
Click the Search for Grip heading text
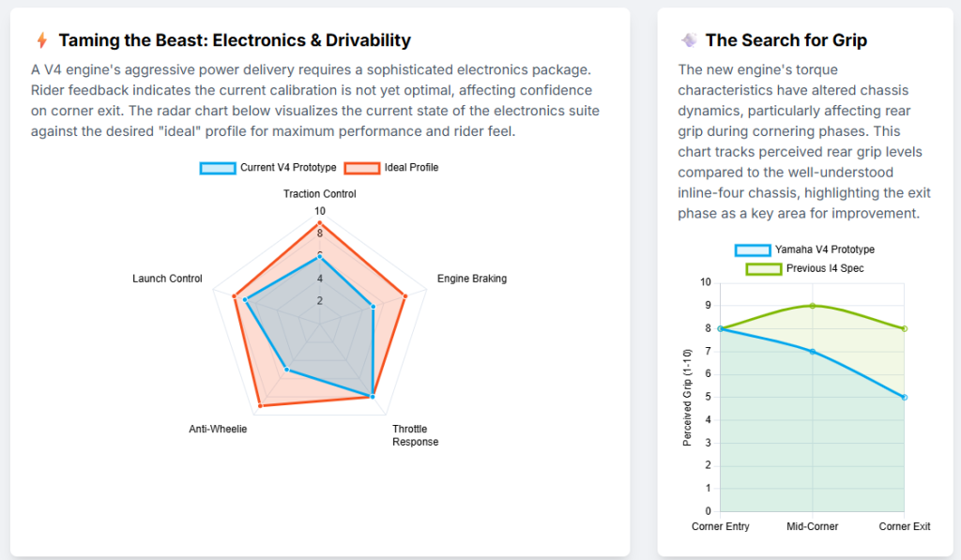pyautogui.click(x=786, y=40)
